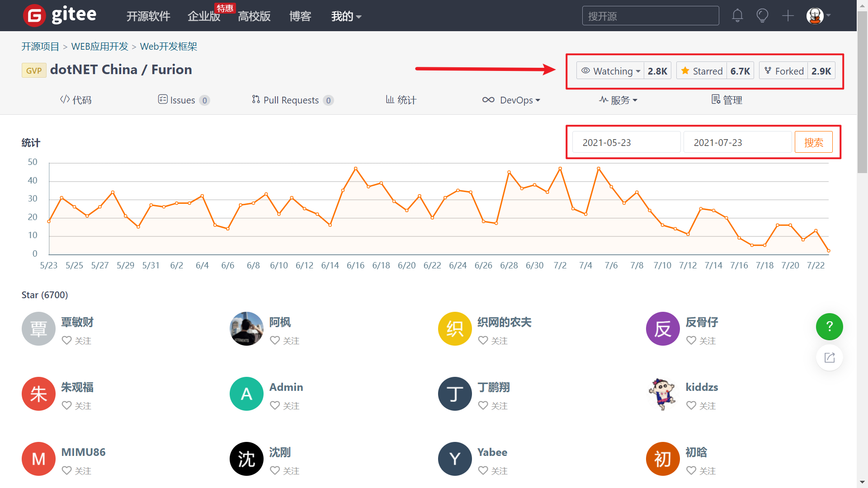Follow Yabee with heart 关注
Image resolution: width=868 pixels, height=488 pixels.
click(493, 471)
